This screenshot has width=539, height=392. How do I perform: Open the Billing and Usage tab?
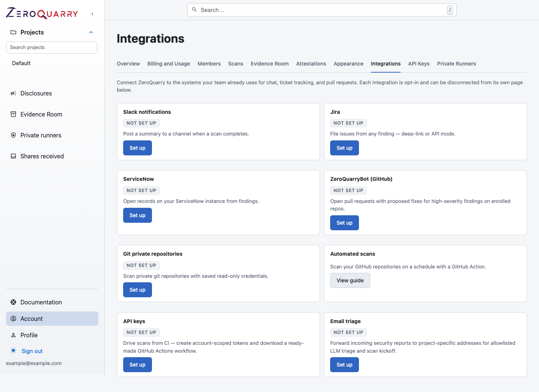click(x=169, y=64)
